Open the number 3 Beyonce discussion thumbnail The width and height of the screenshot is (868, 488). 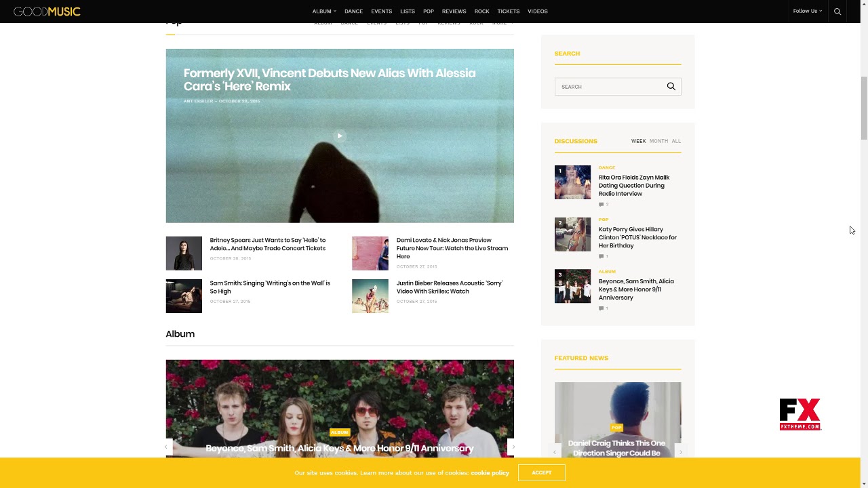pyautogui.click(x=572, y=286)
